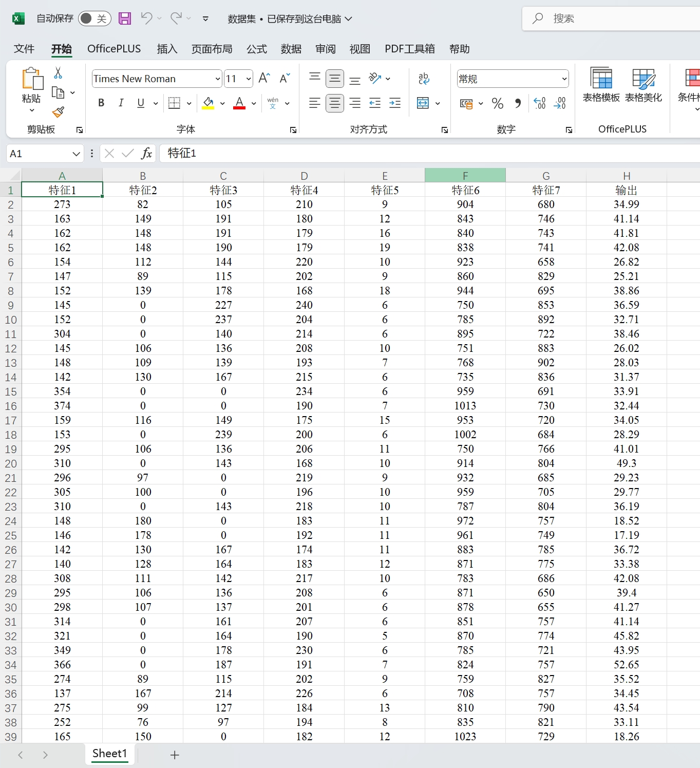Viewport: 700px width, 768px height.
Task: Open the PDF工具箱 tab
Action: tap(409, 49)
